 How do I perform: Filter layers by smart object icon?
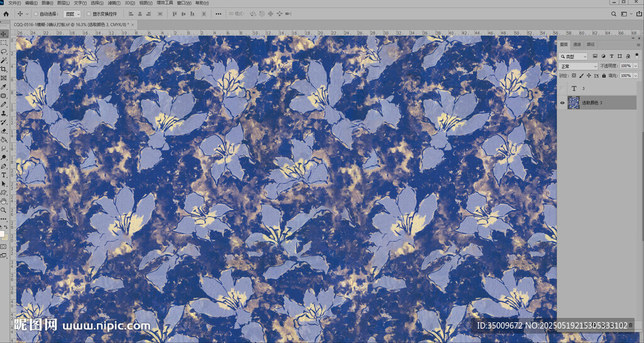coord(628,56)
